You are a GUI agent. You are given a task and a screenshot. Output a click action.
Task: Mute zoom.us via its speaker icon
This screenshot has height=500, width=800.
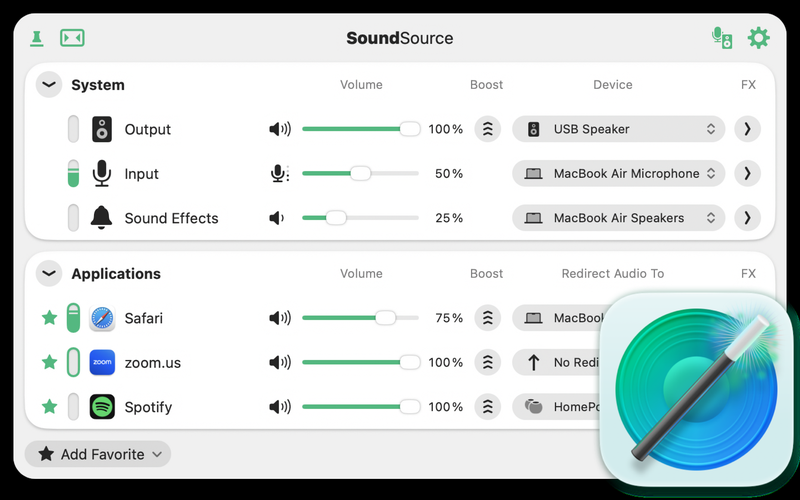click(x=280, y=362)
